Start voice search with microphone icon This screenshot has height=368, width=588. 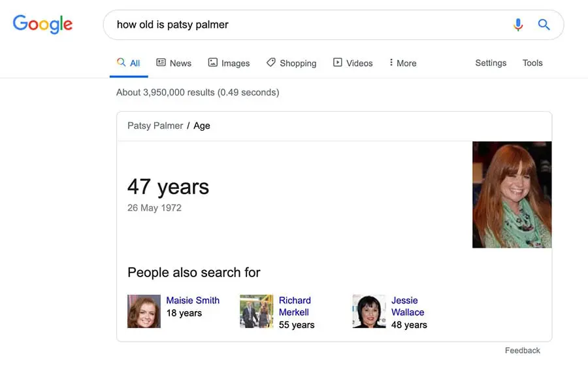pos(518,25)
